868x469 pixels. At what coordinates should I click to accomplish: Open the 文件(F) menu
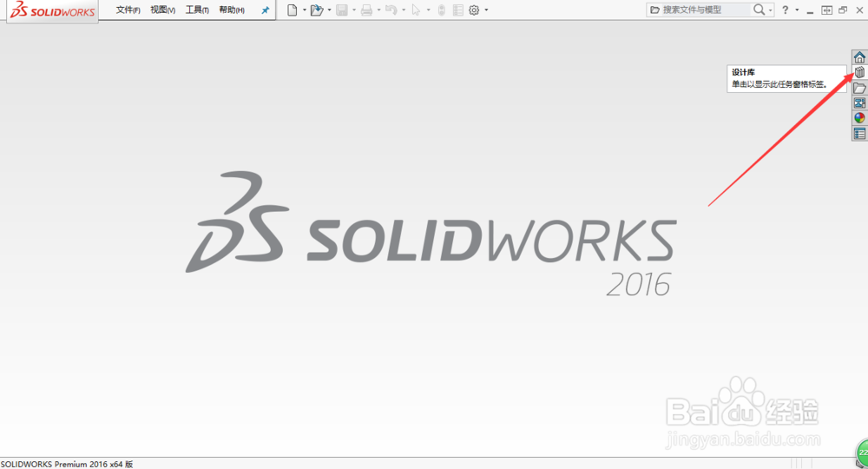click(128, 10)
